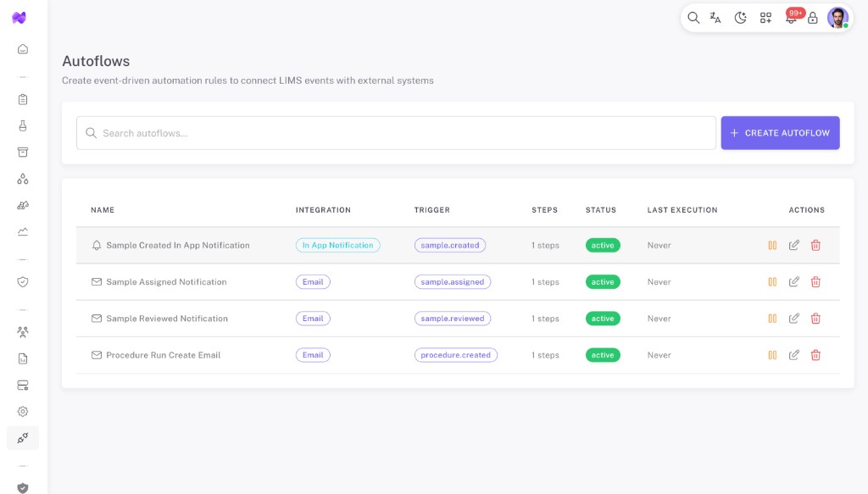Select Sample Reviewed Notification name
The height and width of the screenshot is (494, 868).
point(167,318)
